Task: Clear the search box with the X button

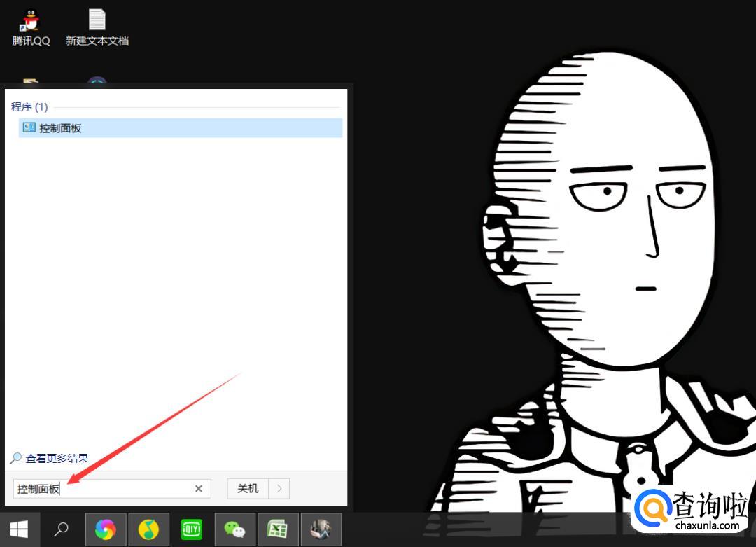Action: coord(198,489)
